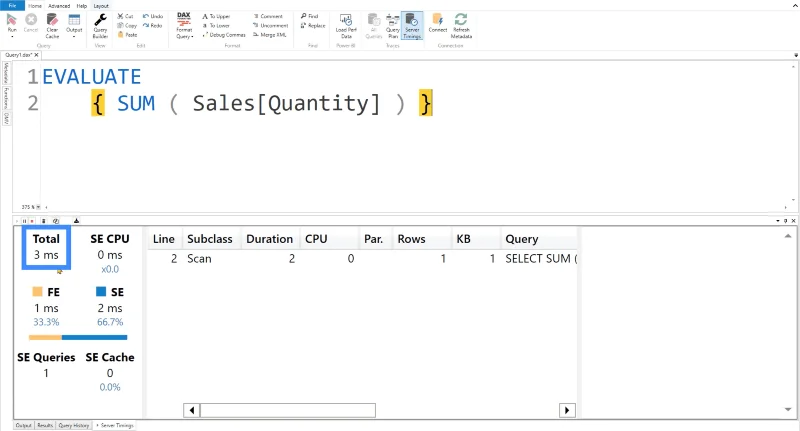Image resolution: width=800 pixels, height=431 pixels.
Task: Expand the Format Query dropdown arrow
Action: (192, 37)
